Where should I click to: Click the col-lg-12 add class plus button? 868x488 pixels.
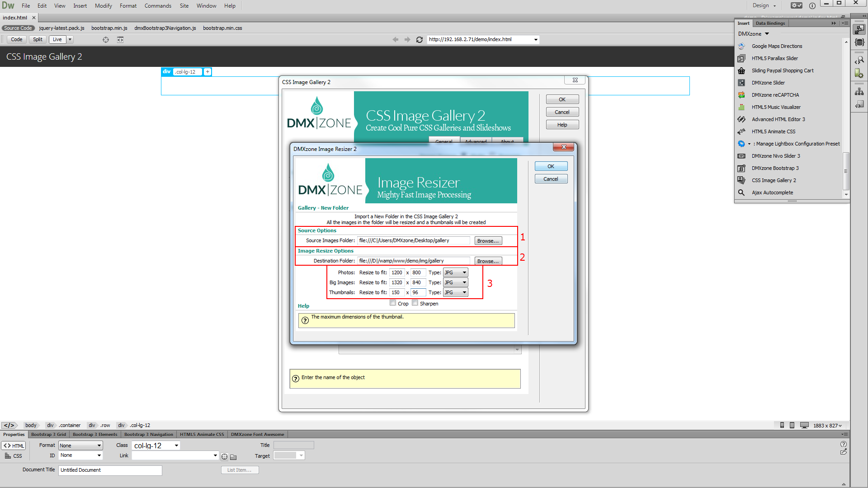[208, 72]
